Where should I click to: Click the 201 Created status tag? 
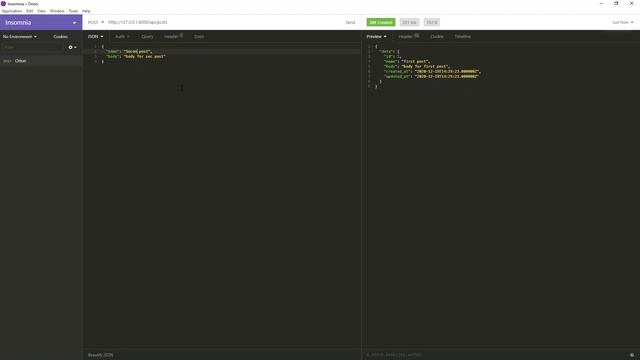(381, 22)
